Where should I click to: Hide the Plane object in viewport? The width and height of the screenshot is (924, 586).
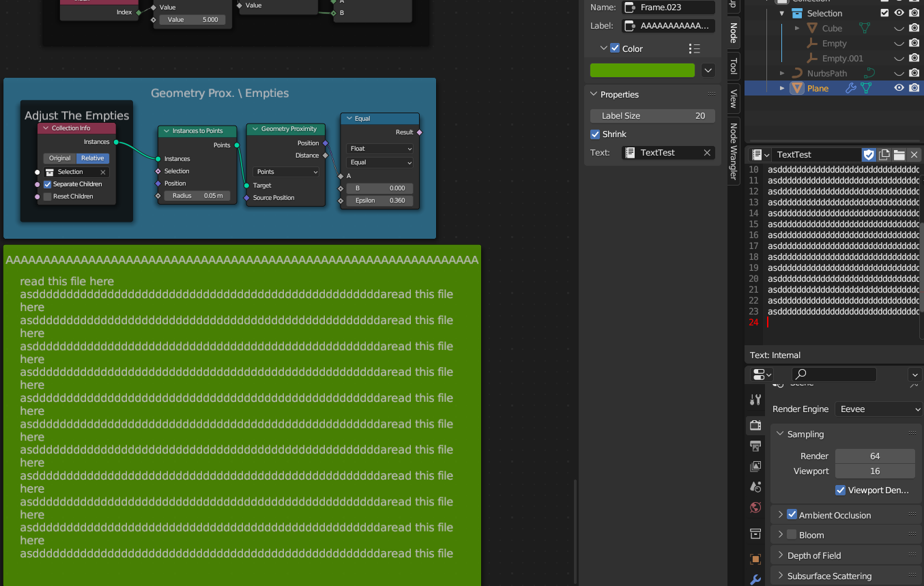899,88
